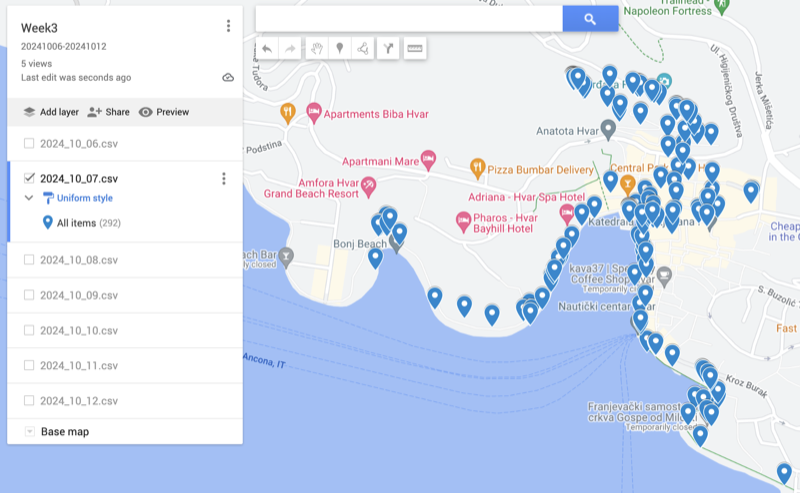This screenshot has width=800, height=493.
Task: Expand the Base map section
Action: pos(29,432)
